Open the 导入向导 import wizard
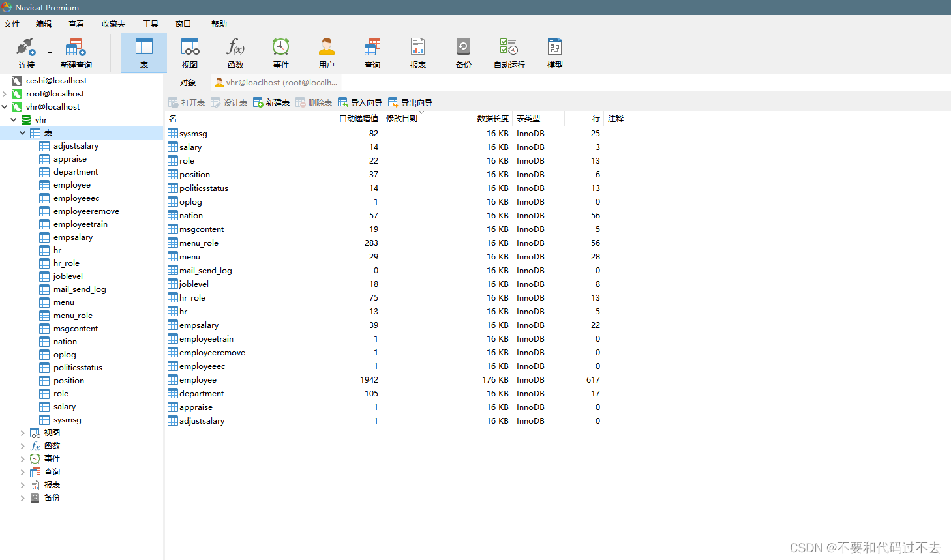Image resolution: width=951 pixels, height=560 pixels. point(359,102)
